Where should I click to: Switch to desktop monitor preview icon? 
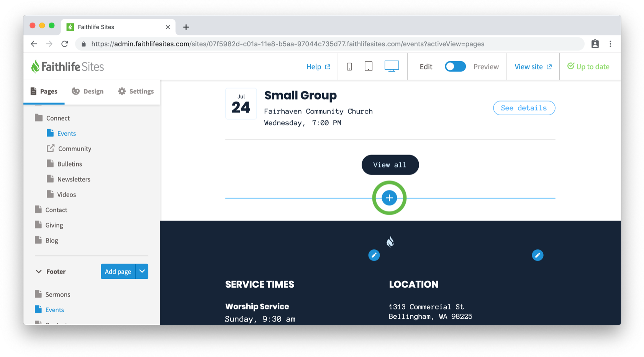click(x=392, y=66)
